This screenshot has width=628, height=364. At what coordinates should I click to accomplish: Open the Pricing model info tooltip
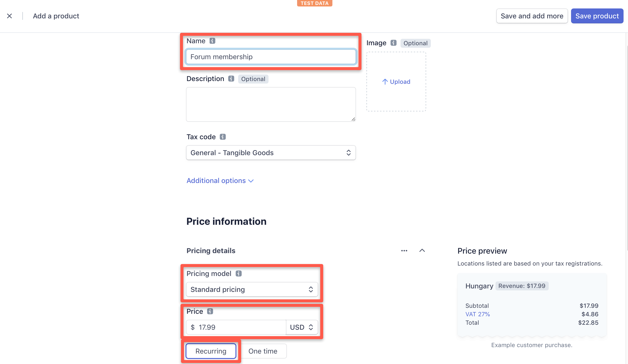coord(239,273)
